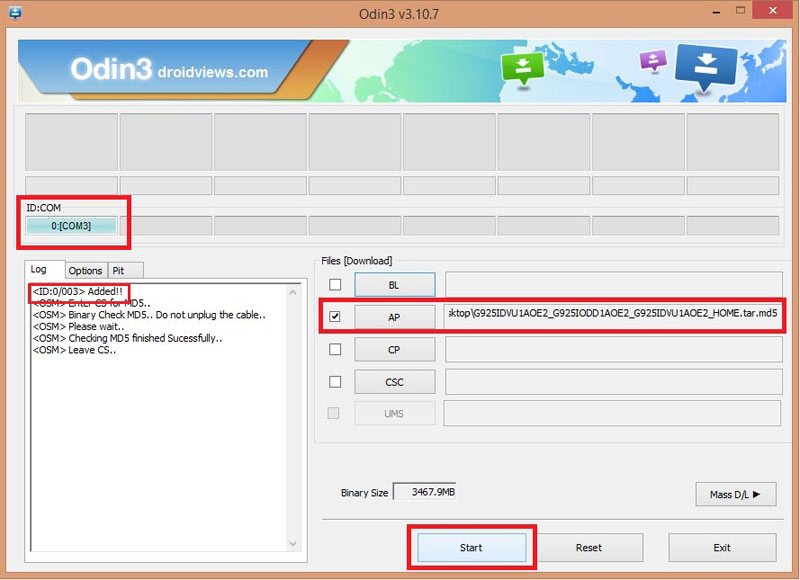Click the "Please wait.." log line
Image resolution: width=800 pixels, height=580 pixels.
point(79,326)
